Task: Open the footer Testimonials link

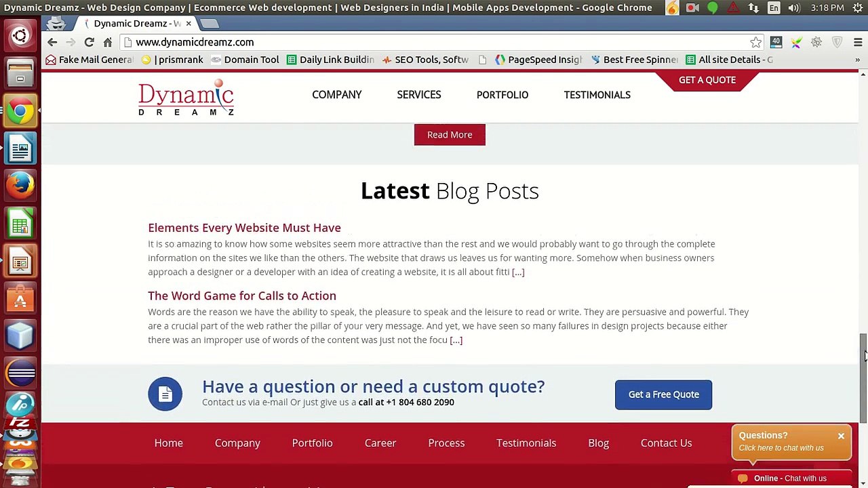Action: 526,443
